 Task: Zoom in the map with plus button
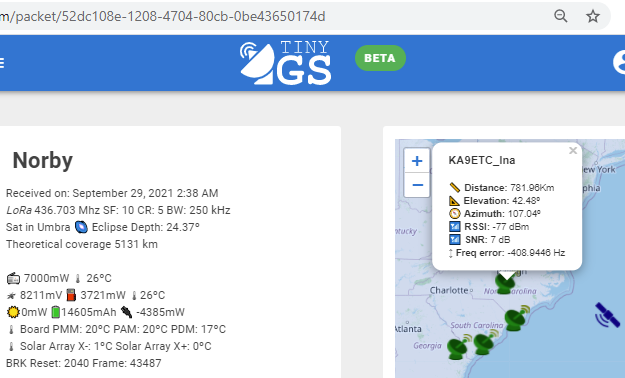tap(417, 161)
